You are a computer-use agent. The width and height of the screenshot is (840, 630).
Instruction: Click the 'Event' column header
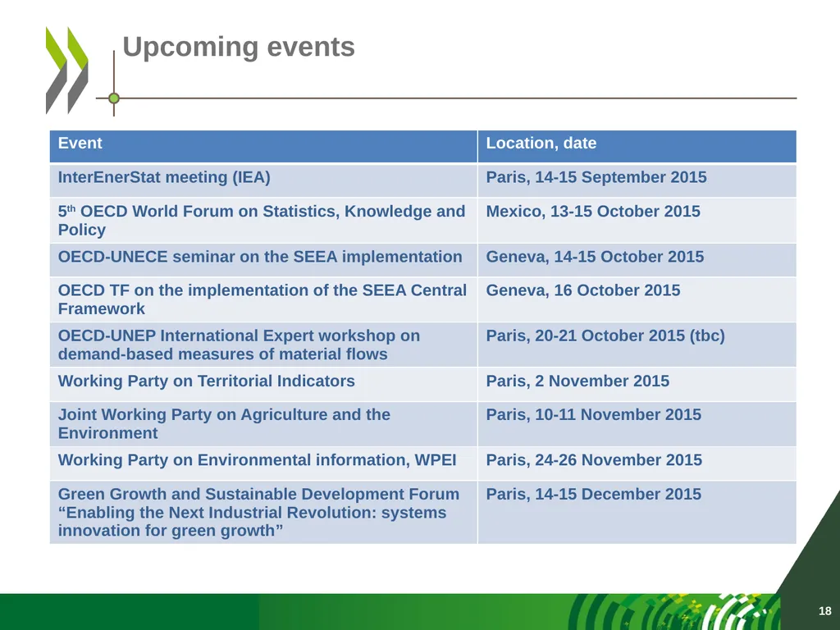pyautogui.click(x=263, y=146)
